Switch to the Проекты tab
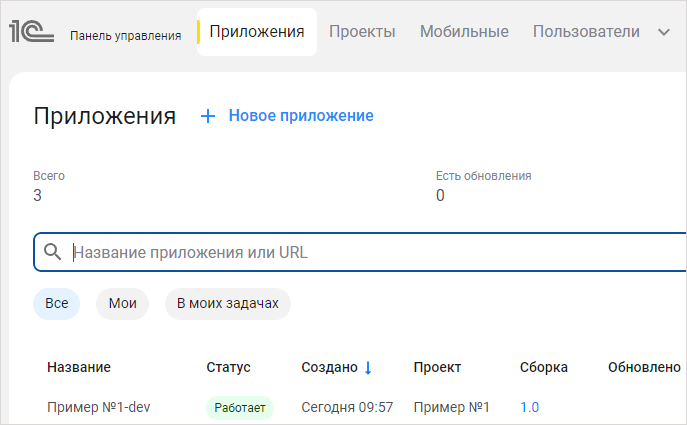Screen dimensions: 687x425 click(x=362, y=32)
